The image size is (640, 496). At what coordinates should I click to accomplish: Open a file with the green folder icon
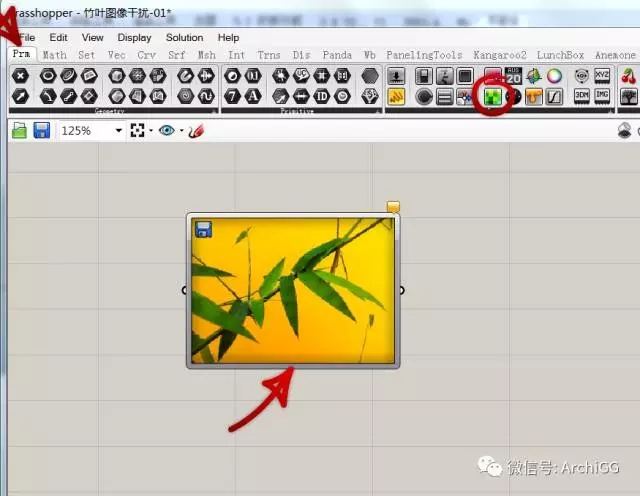pos(19,131)
